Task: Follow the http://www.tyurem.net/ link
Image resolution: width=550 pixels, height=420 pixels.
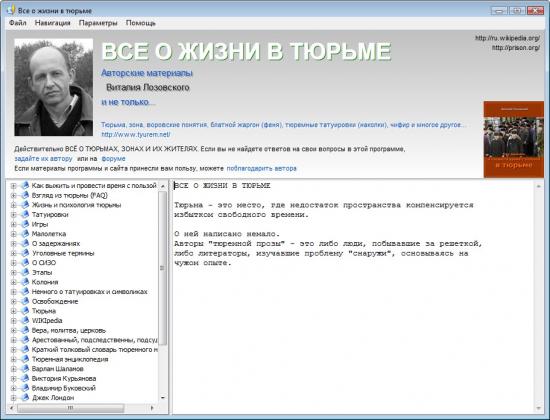Action: (x=136, y=134)
